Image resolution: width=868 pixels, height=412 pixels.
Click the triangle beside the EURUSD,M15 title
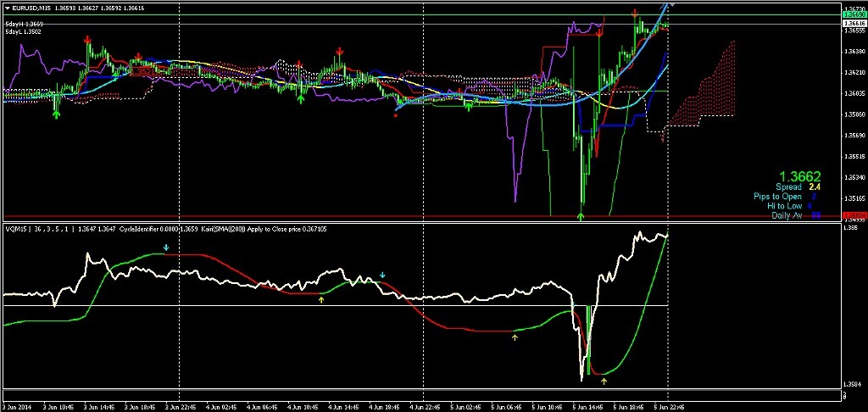click(7, 8)
